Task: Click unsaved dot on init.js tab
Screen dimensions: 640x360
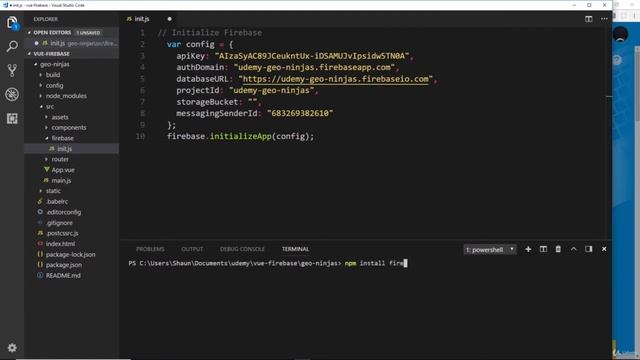Action: 169,19
